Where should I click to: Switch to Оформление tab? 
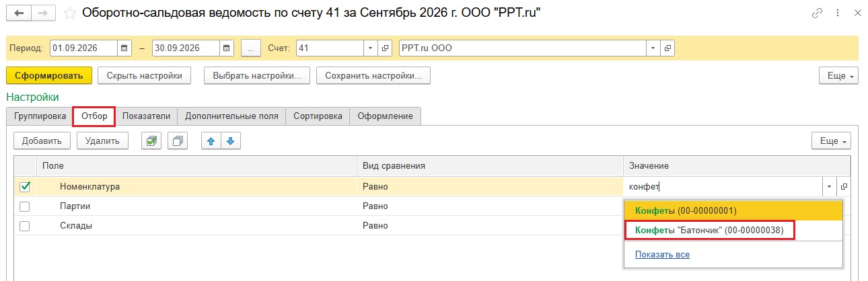point(385,116)
